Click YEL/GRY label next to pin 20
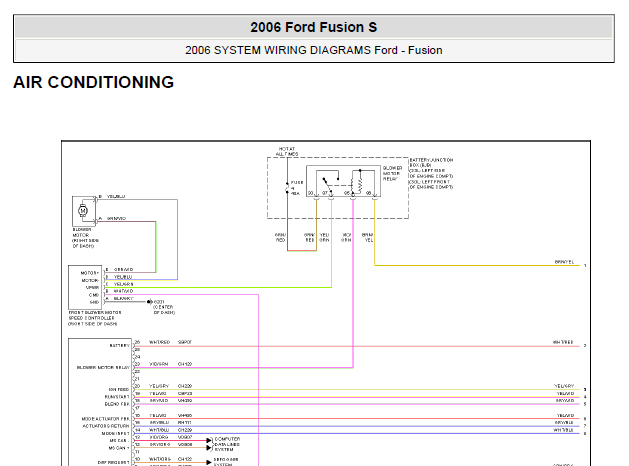 pos(159,386)
